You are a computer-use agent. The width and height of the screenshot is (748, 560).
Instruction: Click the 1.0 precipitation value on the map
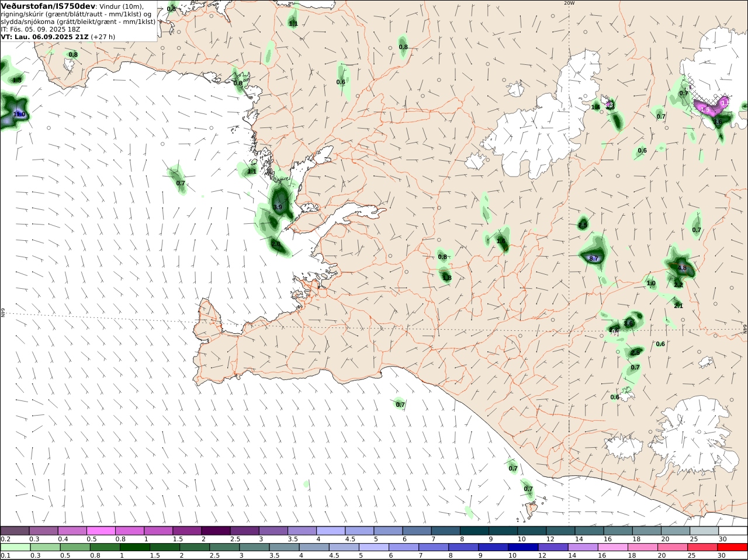651,283
